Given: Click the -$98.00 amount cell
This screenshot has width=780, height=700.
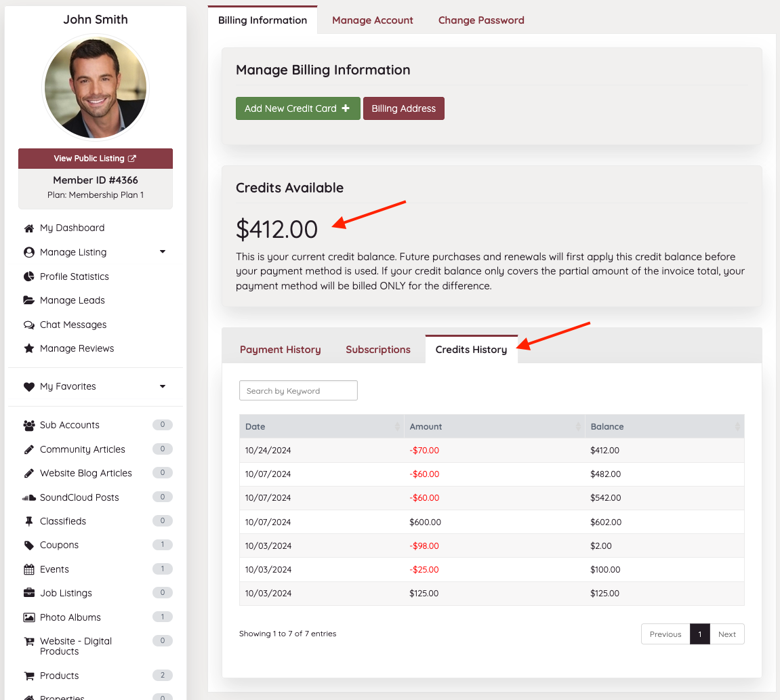Looking at the screenshot, I should pos(424,546).
